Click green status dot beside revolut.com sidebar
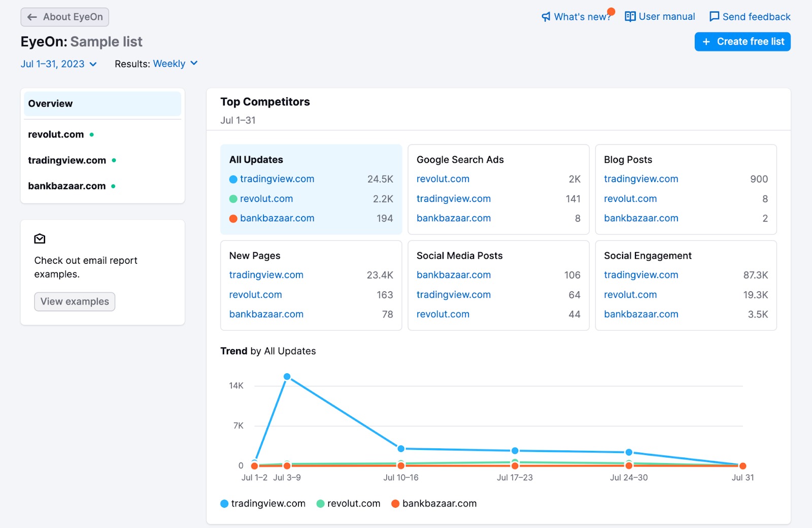 click(92, 135)
